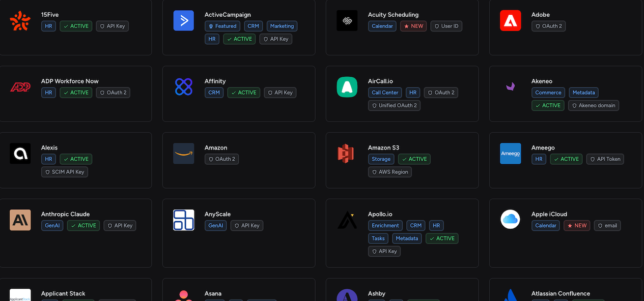Click the green AirCall.io logo
The image size is (644, 301).
347,87
